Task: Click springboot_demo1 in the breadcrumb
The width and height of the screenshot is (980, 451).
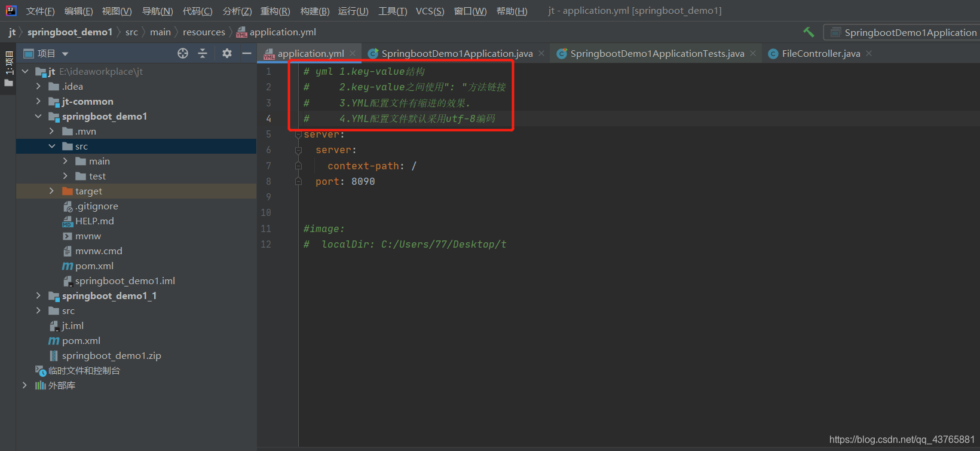Action: coord(70,32)
